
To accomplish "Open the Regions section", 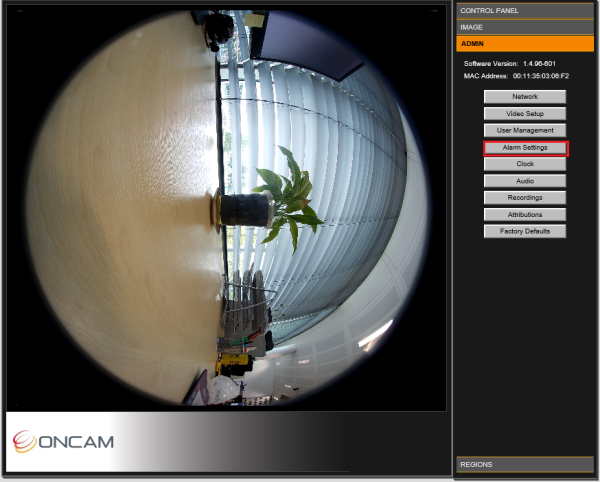I will [525, 464].
